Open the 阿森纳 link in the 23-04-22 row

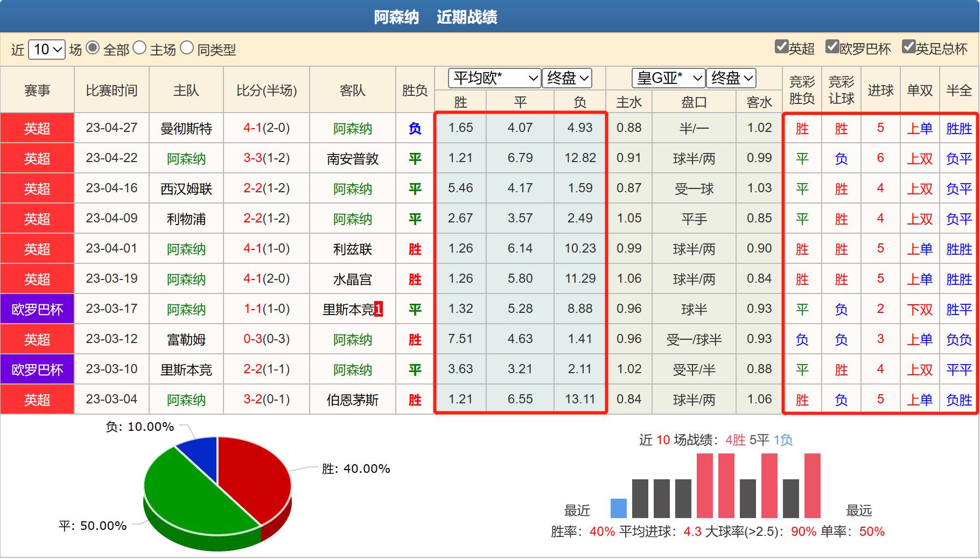coord(186,158)
